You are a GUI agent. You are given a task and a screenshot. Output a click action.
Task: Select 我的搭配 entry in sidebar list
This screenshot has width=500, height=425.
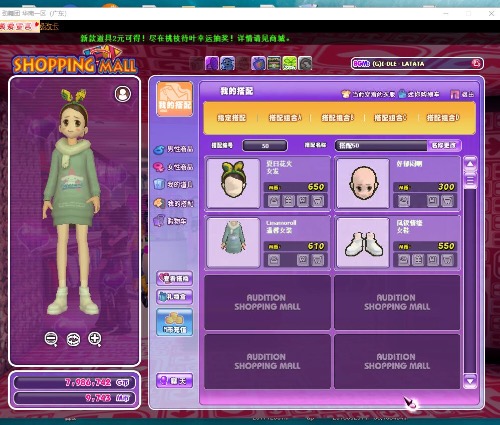(x=173, y=203)
